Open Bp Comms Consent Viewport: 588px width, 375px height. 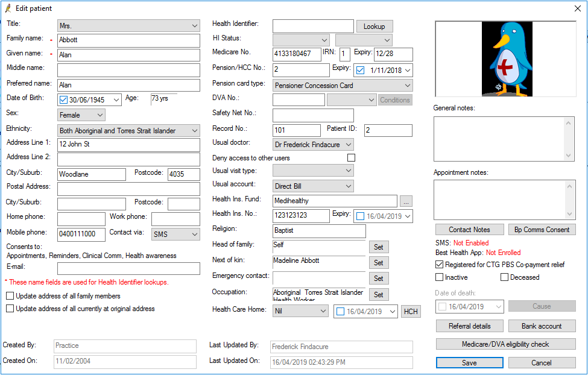click(x=542, y=229)
